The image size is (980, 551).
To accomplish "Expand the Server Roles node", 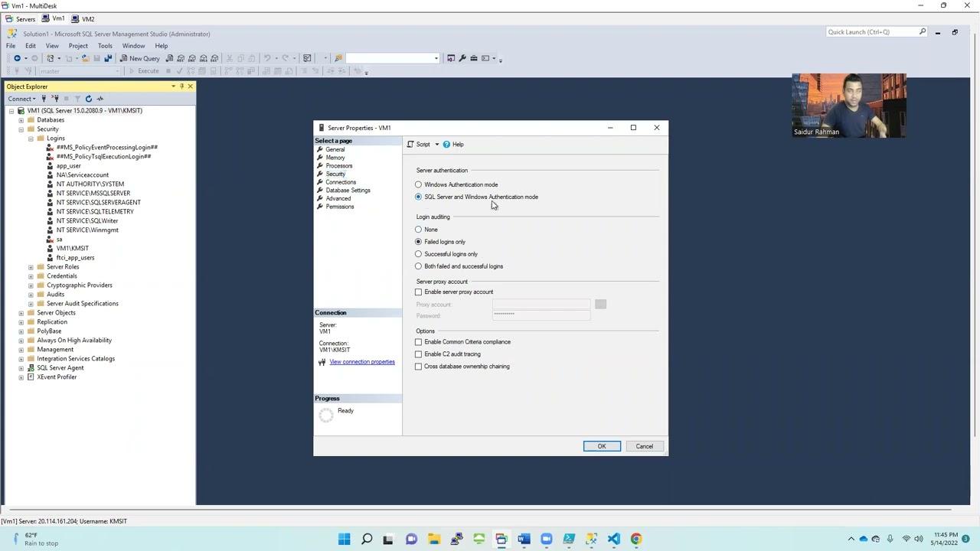I will (31, 267).
